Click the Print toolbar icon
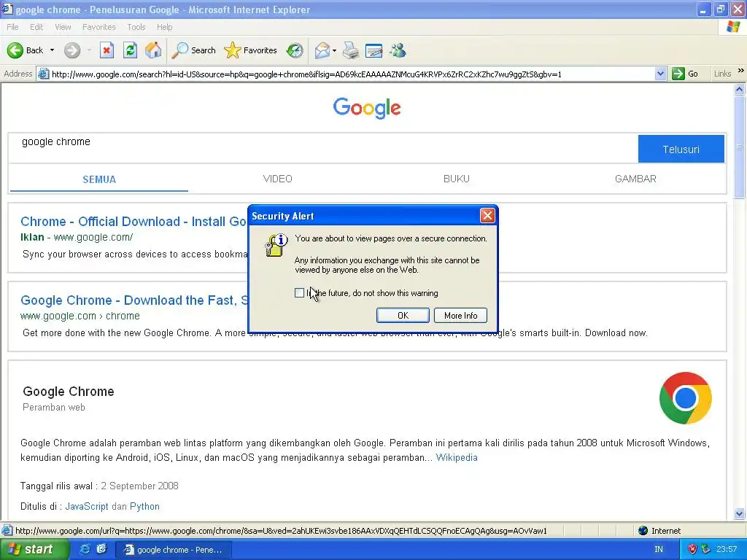747x560 pixels. (x=351, y=50)
